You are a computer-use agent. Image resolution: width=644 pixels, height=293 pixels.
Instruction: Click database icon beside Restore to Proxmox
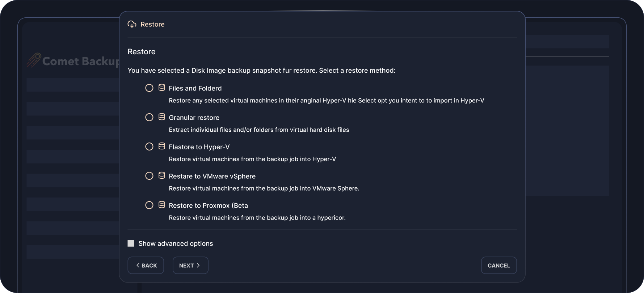tap(162, 205)
